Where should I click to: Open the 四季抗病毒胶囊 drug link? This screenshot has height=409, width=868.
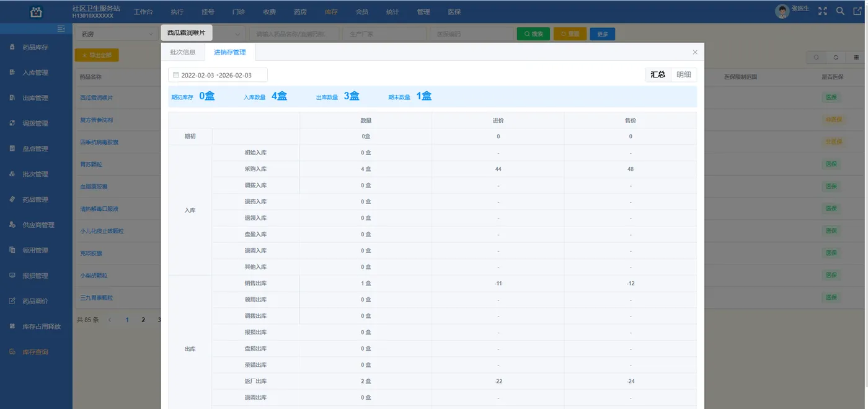[x=99, y=142]
